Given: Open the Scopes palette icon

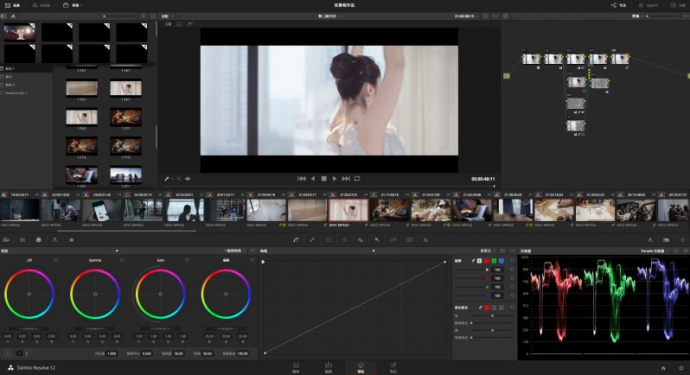Looking at the screenshot, I should (666, 240).
